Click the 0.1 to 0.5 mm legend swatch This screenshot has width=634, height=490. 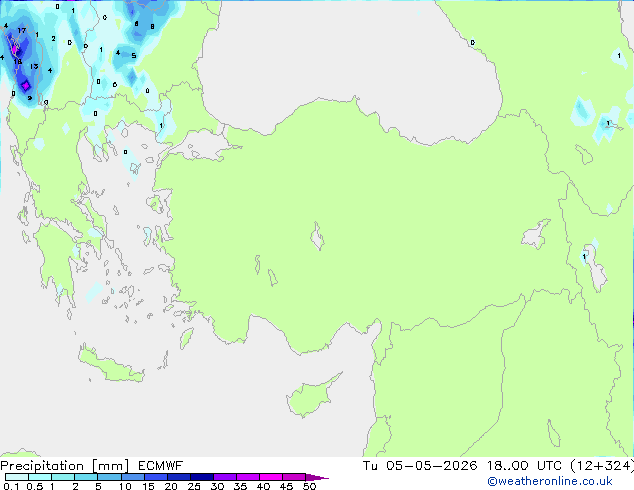coord(17,477)
